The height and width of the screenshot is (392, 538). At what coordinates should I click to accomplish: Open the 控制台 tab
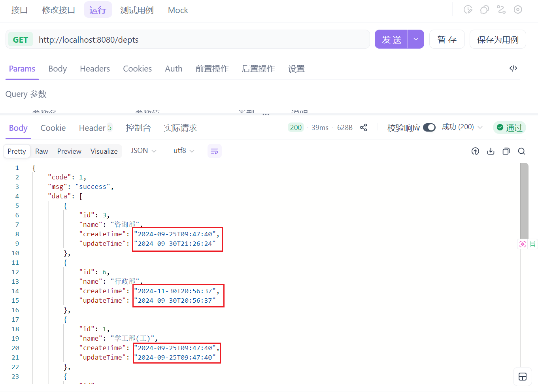click(x=138, y=128)
